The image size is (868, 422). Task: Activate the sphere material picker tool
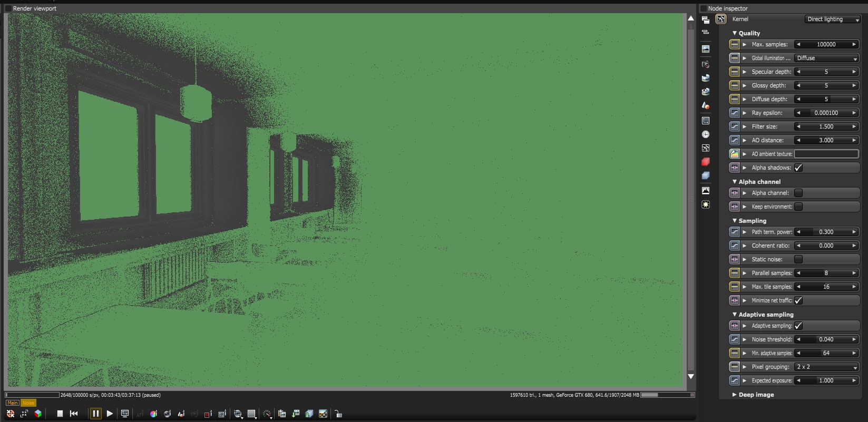click(x=168, y=414)
